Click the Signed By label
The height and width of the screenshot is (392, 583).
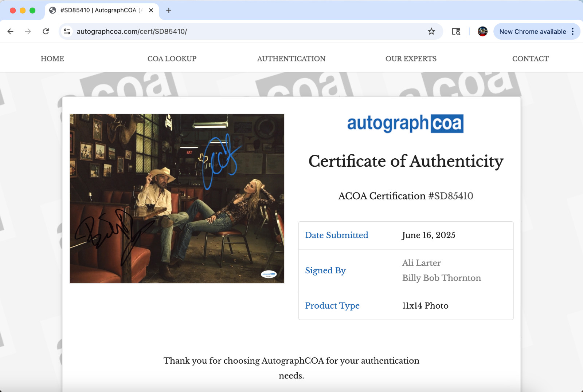pos(325,270)
